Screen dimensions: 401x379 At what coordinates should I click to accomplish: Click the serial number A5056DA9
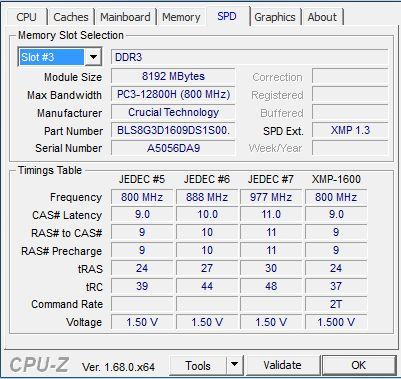(173, 148)
